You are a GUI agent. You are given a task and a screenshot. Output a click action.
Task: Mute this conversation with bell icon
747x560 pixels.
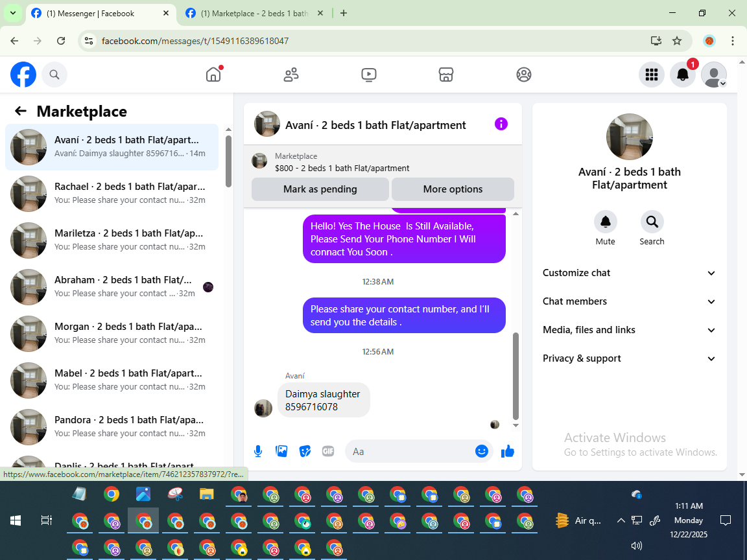tap(605, 222)
